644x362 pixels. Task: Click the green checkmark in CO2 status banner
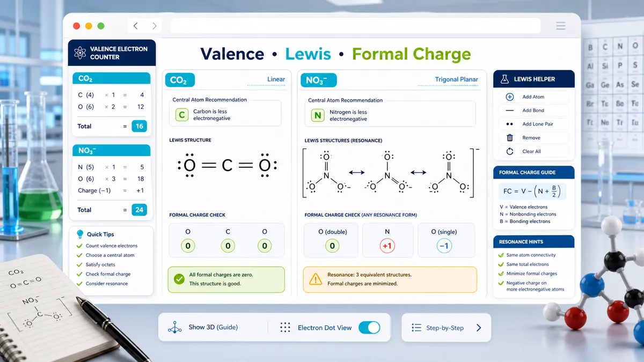pos(179,279)
